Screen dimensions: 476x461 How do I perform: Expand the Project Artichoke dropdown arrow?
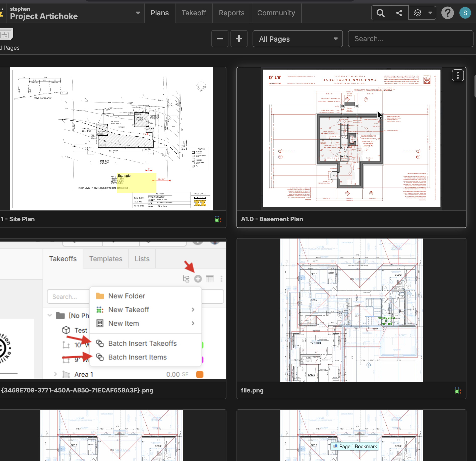click(x=138, y=13)
